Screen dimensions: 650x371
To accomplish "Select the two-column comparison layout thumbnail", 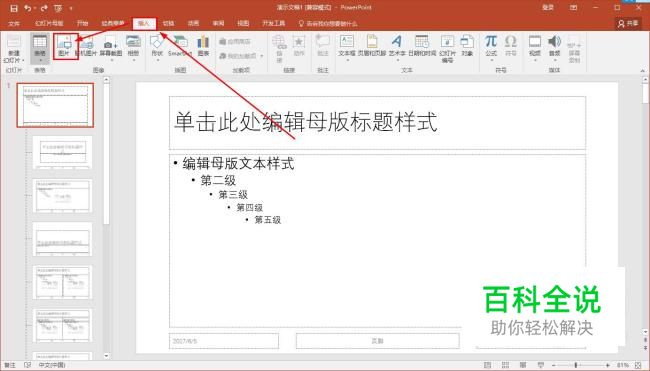I will pos(63,325).
